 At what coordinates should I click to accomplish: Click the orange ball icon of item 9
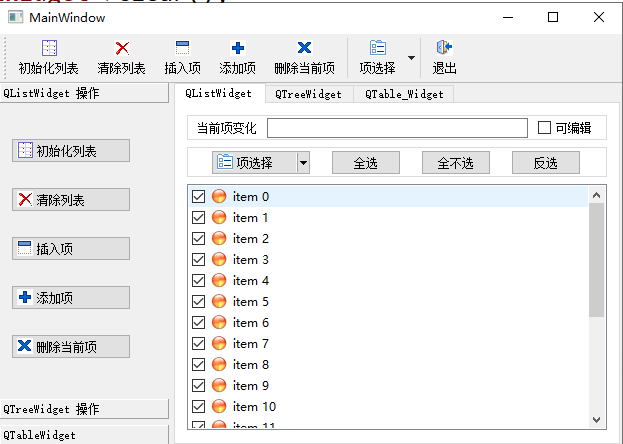[x=219, y=386]
